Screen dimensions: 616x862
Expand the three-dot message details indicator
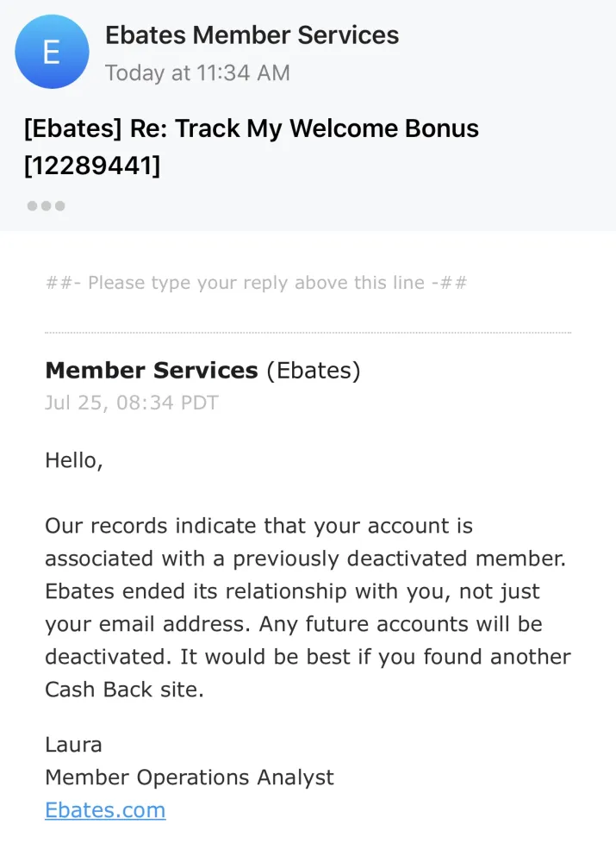46,206
